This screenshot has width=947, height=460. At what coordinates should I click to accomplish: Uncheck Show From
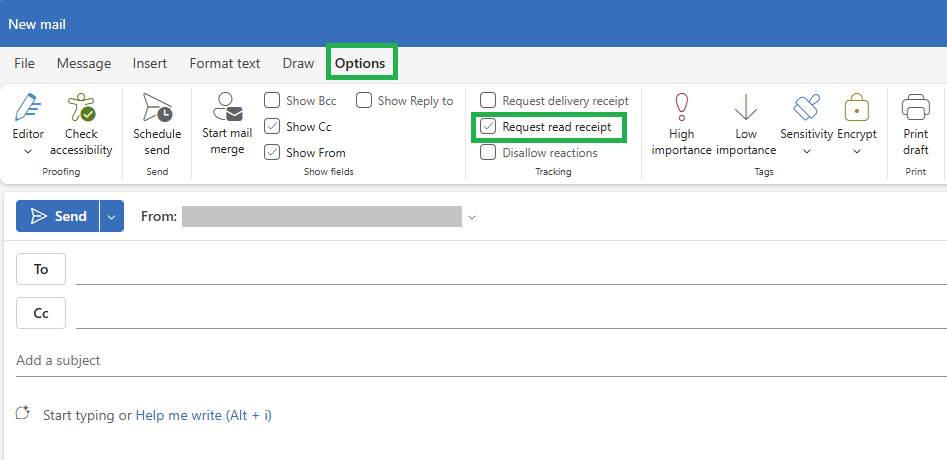click(272, 152)
